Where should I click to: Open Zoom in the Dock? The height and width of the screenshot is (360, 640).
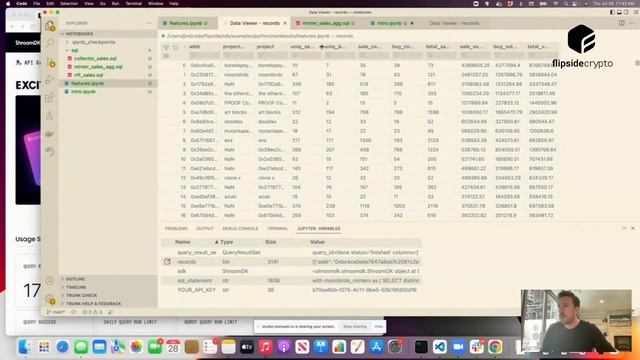pos(458,347)
